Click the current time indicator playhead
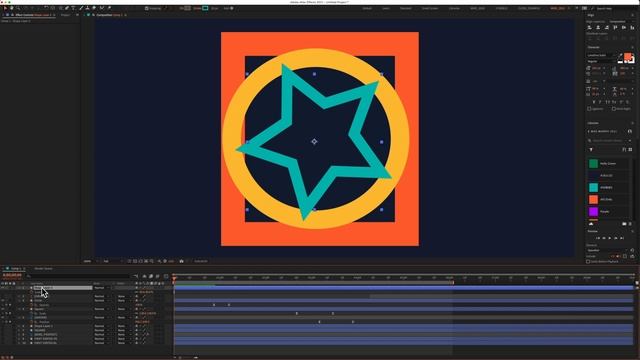This screenshot has height=360, width=640. [x=174, y=279]
